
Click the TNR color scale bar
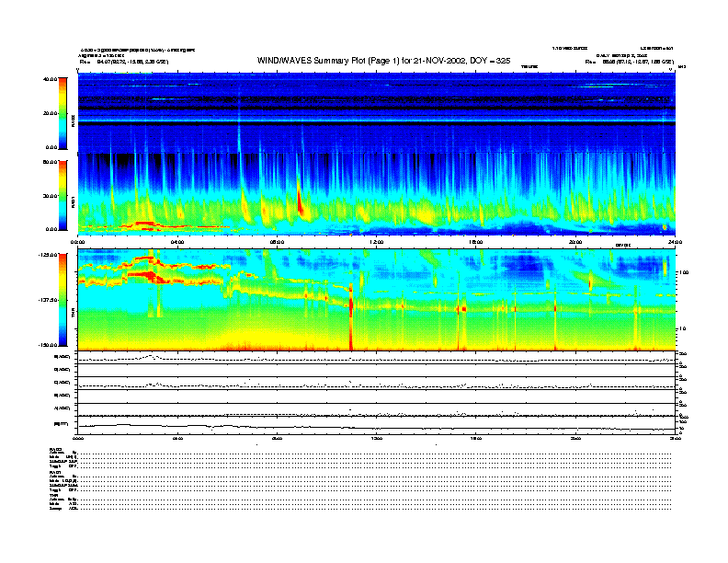click(x=63, y=300)
